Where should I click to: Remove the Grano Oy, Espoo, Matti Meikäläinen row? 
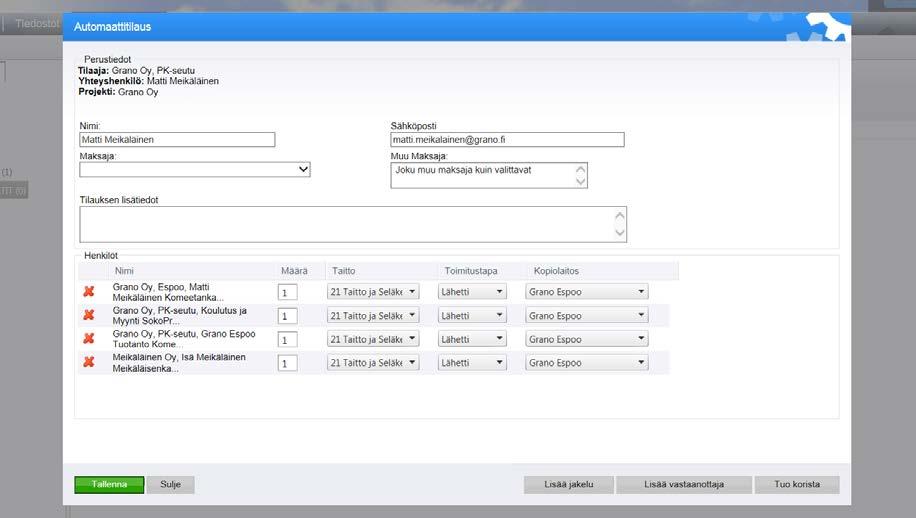tap(89, 291)
